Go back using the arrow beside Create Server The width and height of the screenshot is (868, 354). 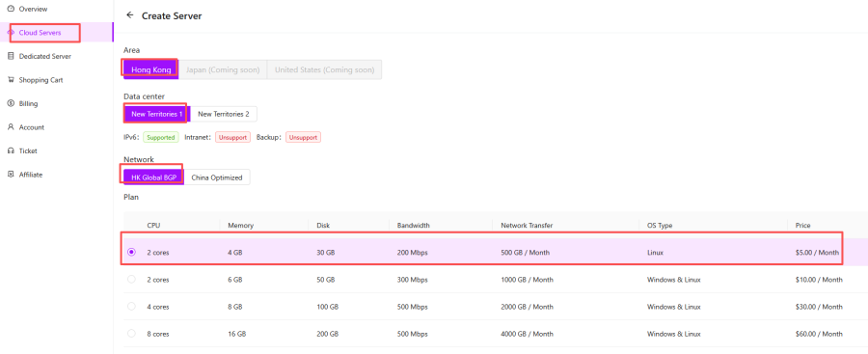(x=130, y=15)
